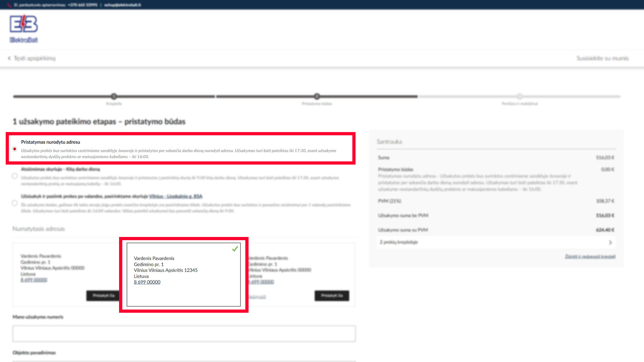Click the ElektroBalt logo
This screenshot has height=362, width=644.
(23, 29)
